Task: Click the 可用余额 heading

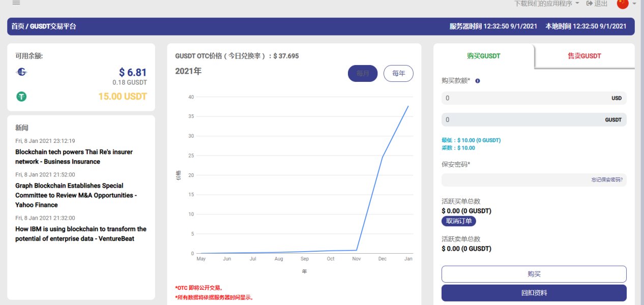Action: (29, 56)
